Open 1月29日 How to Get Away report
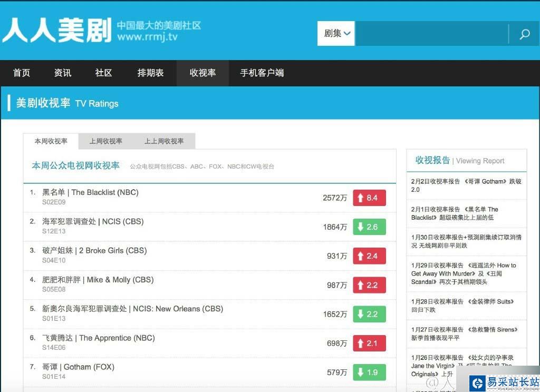540x392 pixels. pyautogui.click(x=464, y=273)
